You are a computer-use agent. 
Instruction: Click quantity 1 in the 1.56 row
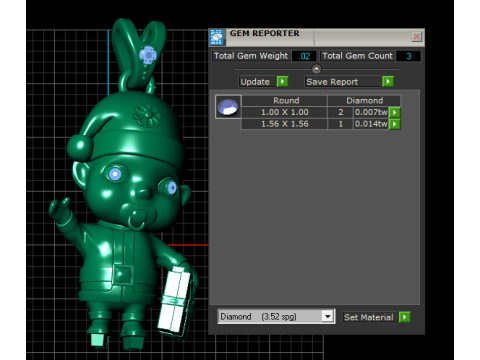click(x=340, y=124)
